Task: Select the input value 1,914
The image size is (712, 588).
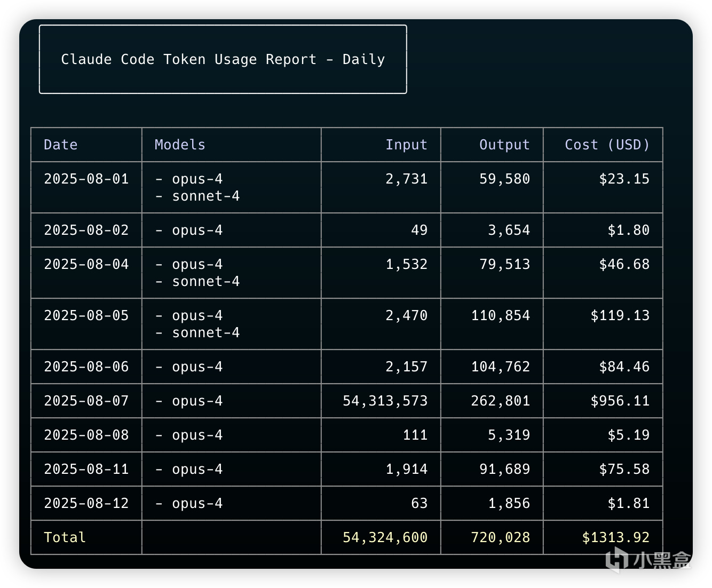Action: (407, 469)
